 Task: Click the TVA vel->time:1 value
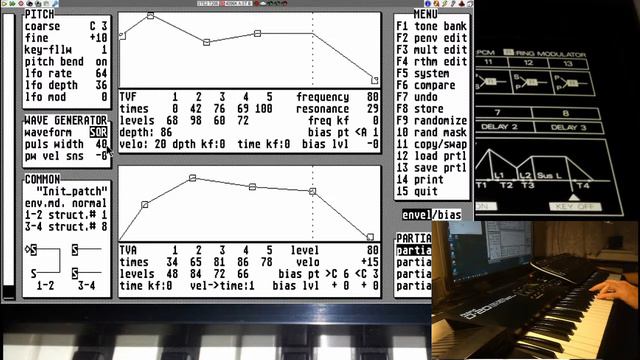tap(251, 286)
